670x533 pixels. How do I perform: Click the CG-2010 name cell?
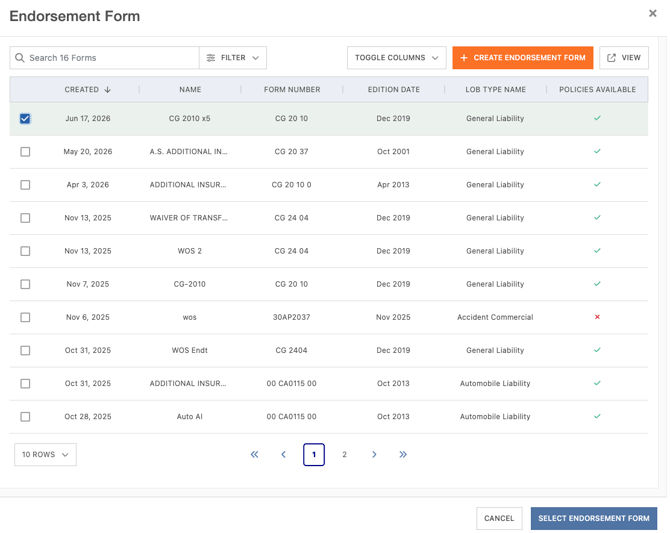point(190,284)
